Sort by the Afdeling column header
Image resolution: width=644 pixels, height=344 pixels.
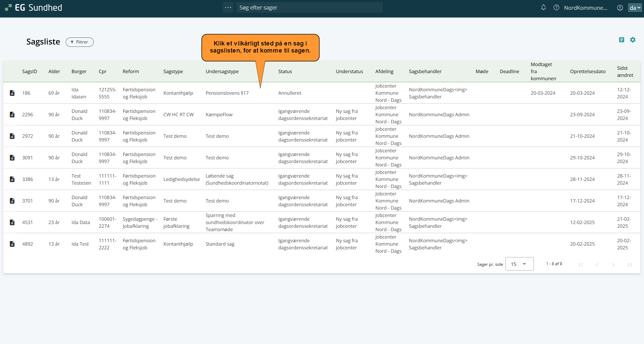[x=384, y=71]
